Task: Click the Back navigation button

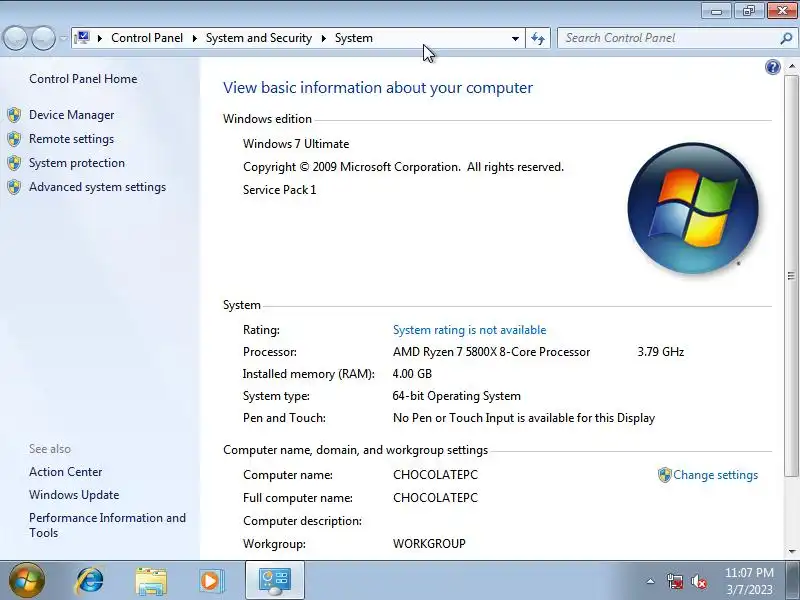Action: (x=15, y=38)
